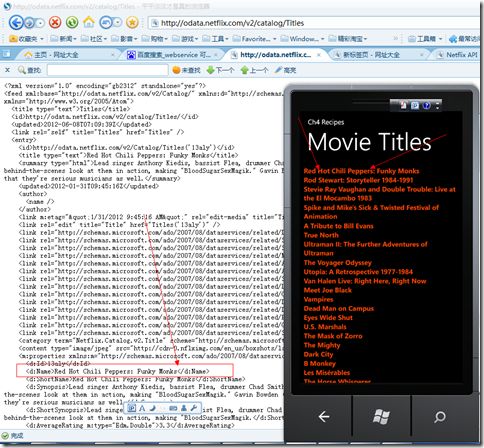
Task: Open the 游戏 bookmarks folder
Action: pyautogui.click(x=185, y=39)
